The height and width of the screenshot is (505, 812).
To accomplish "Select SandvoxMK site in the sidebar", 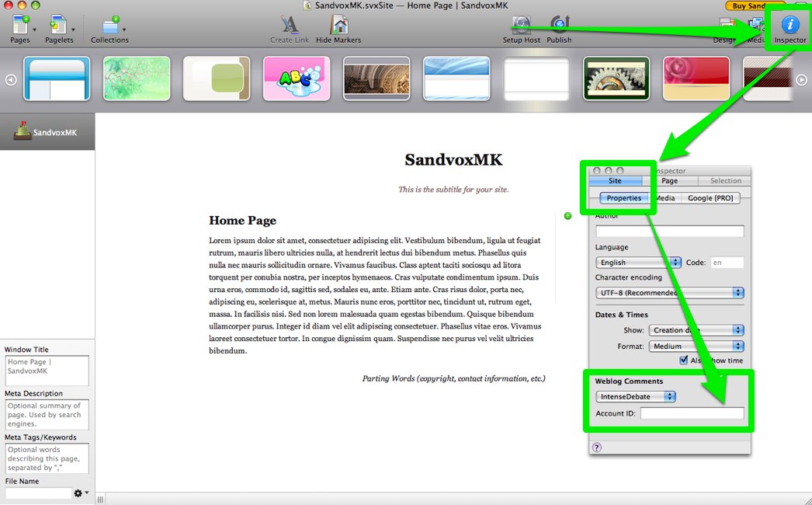I will pyautogui.click(x=47, y=132).
